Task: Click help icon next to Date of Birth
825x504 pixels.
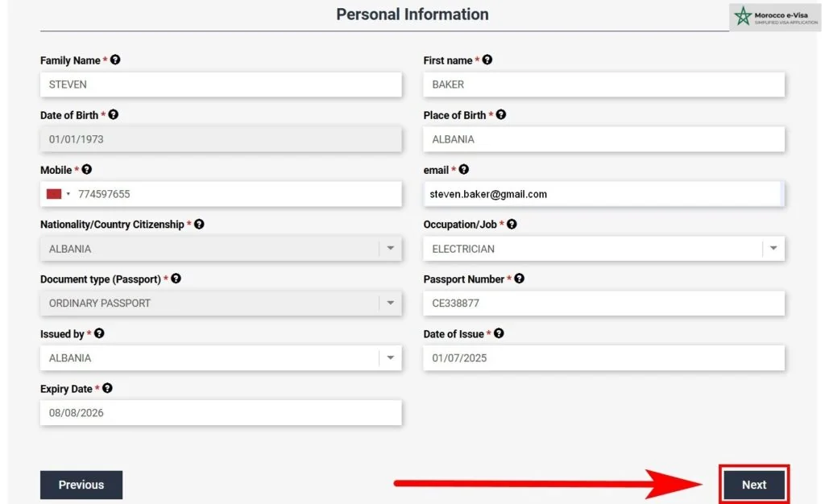Action: (x=114, y=115)
